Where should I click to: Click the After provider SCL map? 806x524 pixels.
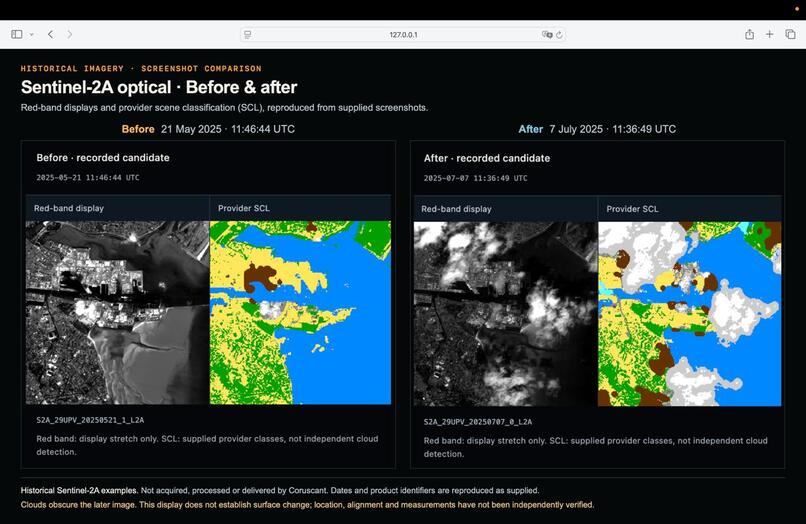[x=689, y=314]
